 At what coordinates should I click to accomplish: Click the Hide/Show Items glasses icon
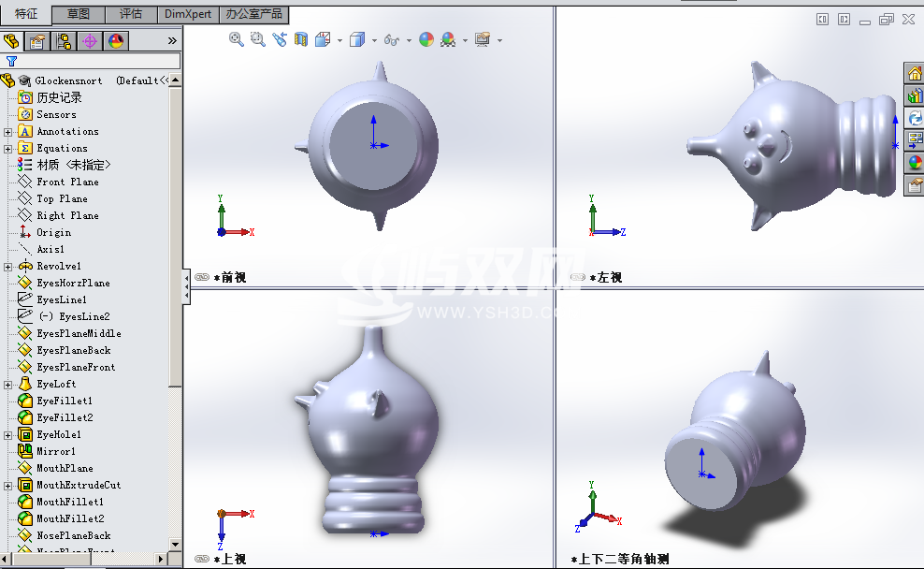click(391, 39)
